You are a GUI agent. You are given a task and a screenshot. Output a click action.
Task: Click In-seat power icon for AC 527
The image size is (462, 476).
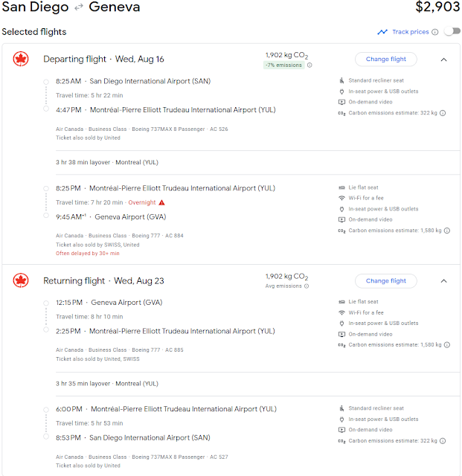click(x=341, y=419)
